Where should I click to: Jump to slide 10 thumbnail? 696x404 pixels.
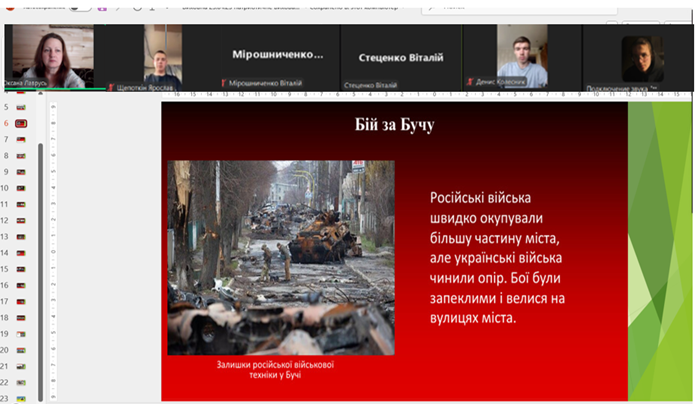point(21,188)
